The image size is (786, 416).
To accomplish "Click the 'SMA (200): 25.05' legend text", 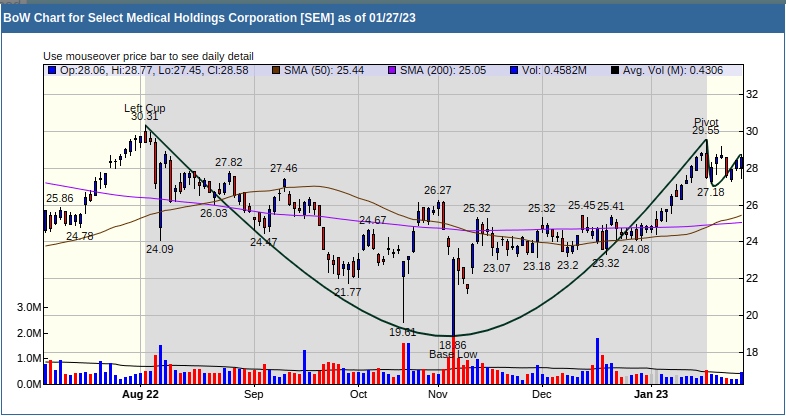I will pos(443,71).
